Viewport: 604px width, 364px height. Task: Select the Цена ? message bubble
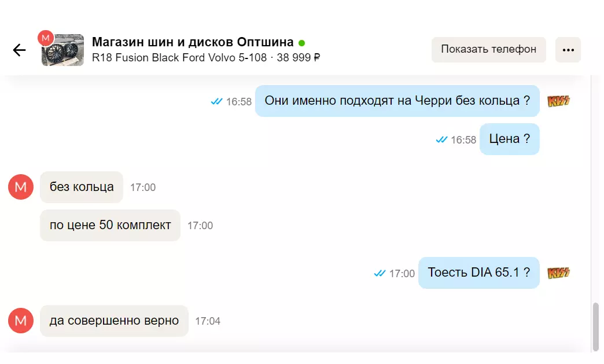click(509, 139)
